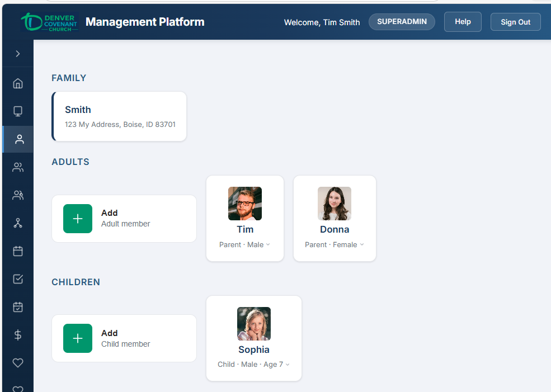The image size is (551, 392).
Task: Click the Help button
Action: tap(463, 22)
